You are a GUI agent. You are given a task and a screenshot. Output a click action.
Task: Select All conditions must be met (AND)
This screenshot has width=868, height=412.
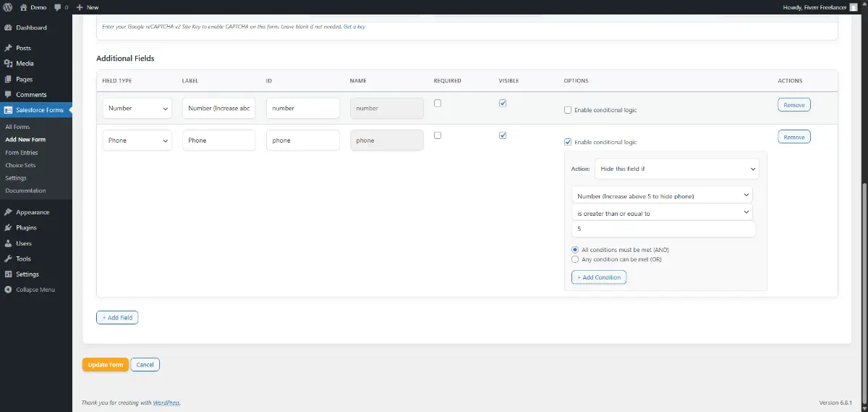[x=575, y=250]
